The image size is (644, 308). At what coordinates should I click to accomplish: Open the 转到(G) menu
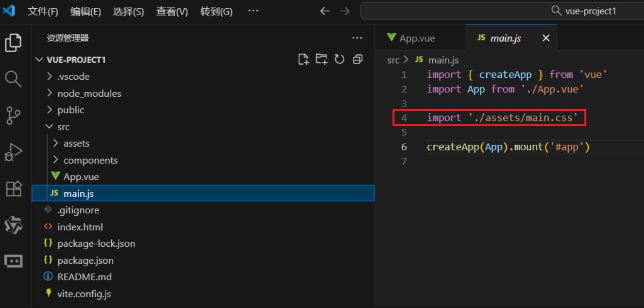click(216, 12)
